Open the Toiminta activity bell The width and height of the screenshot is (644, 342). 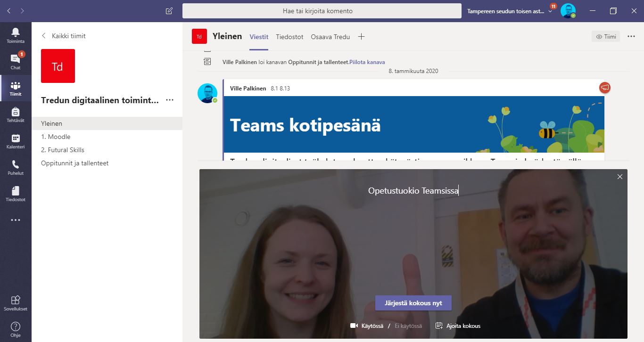16,35
